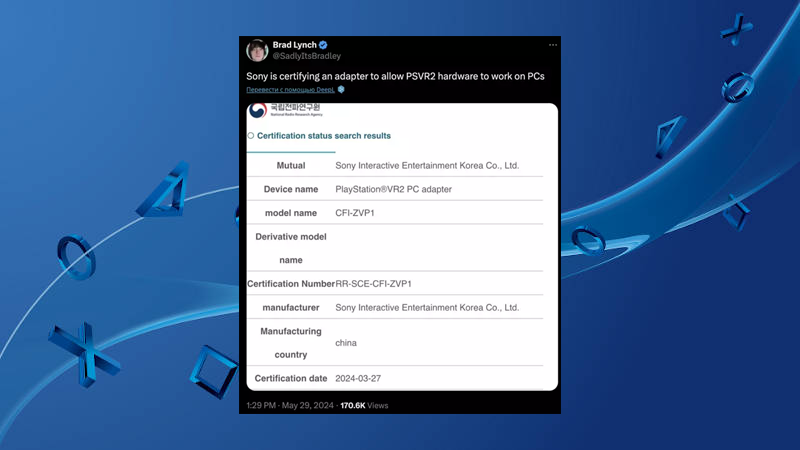
Task: Click the Brad Lynch display name
Action: pyautogui.click(x=294, y=45)
